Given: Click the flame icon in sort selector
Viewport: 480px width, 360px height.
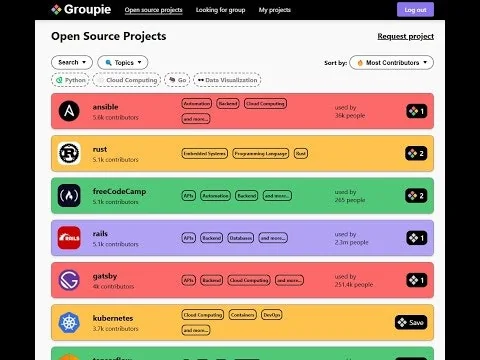Looking at the screenshot, I should (360, 63).
